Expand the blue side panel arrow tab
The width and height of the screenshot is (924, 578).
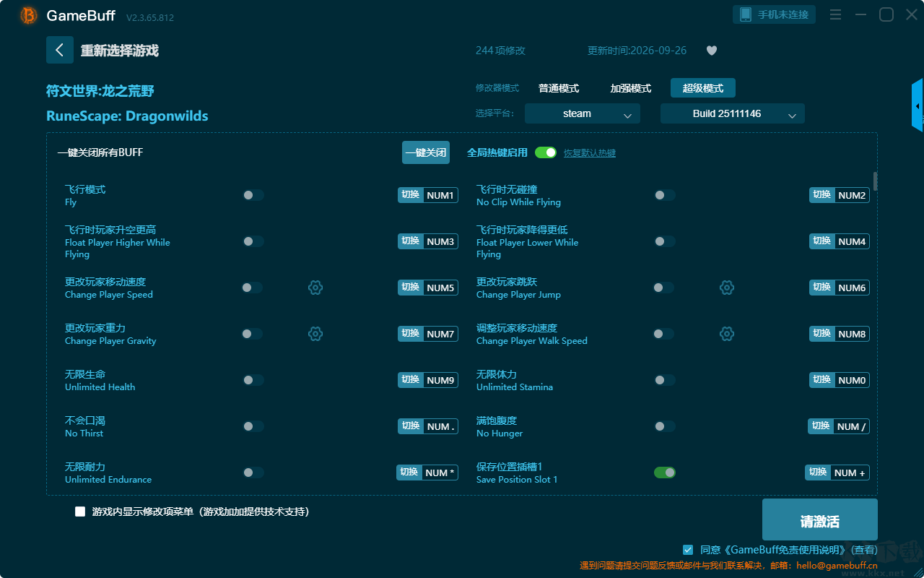pyautogui.click(x=918, y=105)
